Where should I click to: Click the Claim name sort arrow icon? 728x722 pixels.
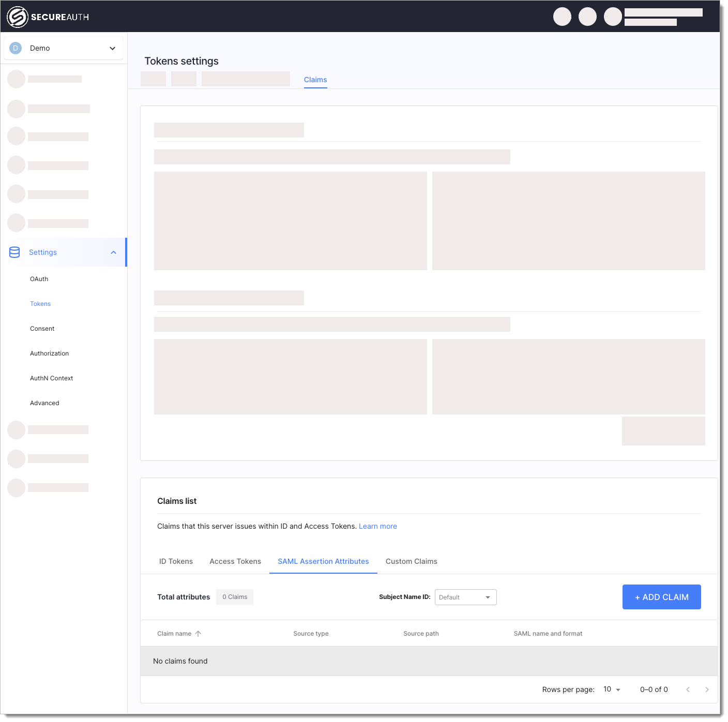pyautogui.click(x=198, y=634)
